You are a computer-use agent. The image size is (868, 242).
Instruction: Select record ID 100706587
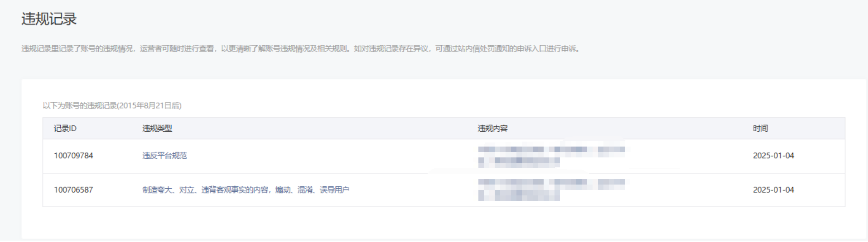[x=73, y=190]
